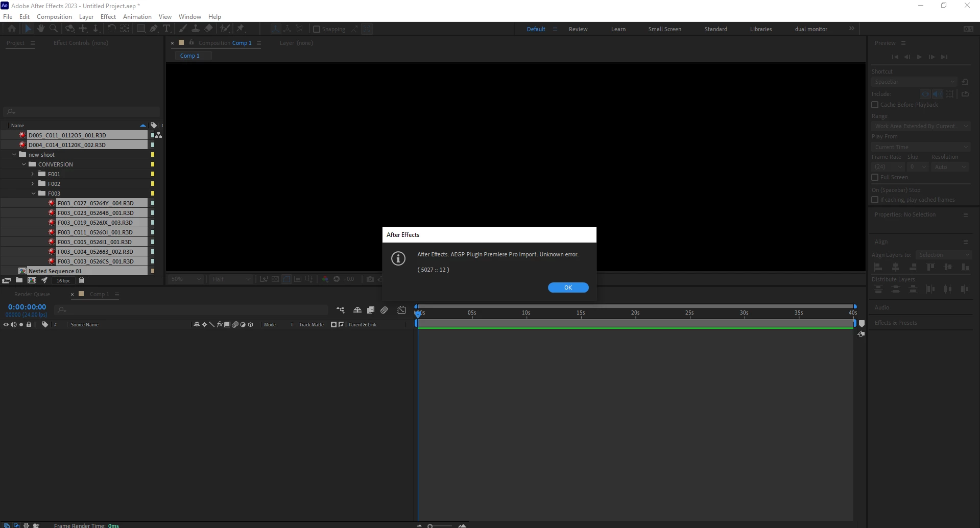This screenshot has height=528, width=980.
Task: Enable Cache Before Playback checkbox
Action: (x=875, y=105)
